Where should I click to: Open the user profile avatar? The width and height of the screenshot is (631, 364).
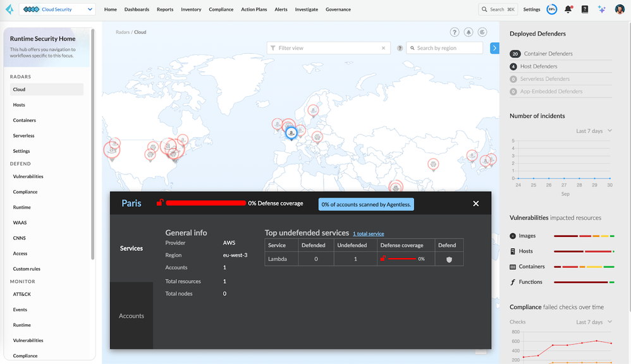point(620,9)
